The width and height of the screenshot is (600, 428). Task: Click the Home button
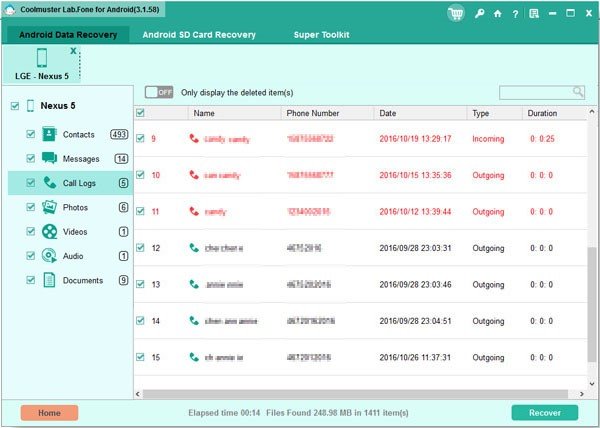(x=49, y=413)
